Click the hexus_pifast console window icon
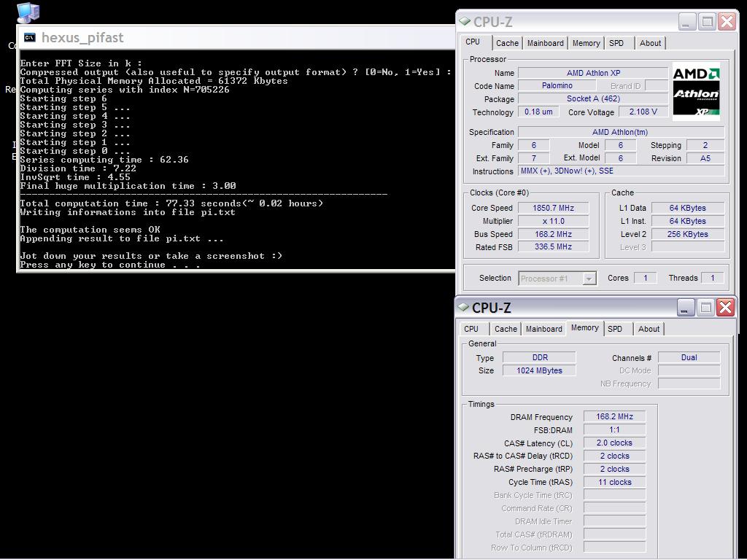Viewport: 747px width, 560px height. click(29, 38)
